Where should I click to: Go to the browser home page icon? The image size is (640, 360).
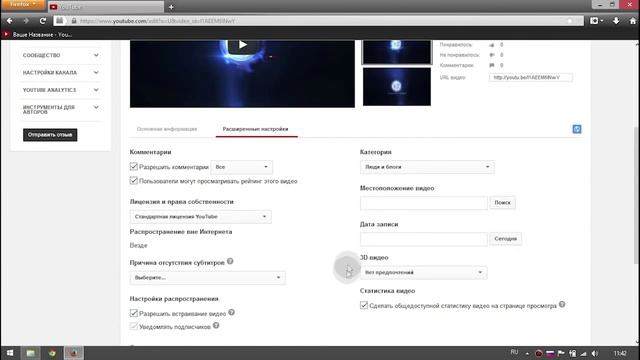click(x=632, y=21)
